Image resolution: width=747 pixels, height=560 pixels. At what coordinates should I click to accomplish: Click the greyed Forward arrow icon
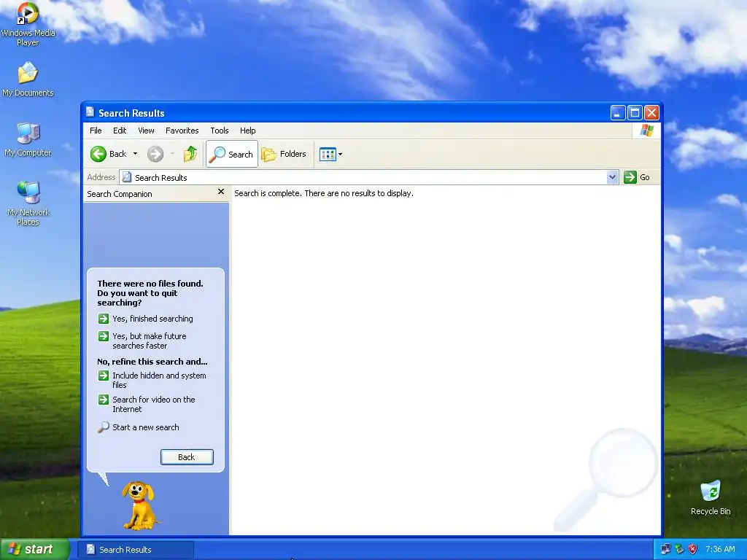(155, 154)
